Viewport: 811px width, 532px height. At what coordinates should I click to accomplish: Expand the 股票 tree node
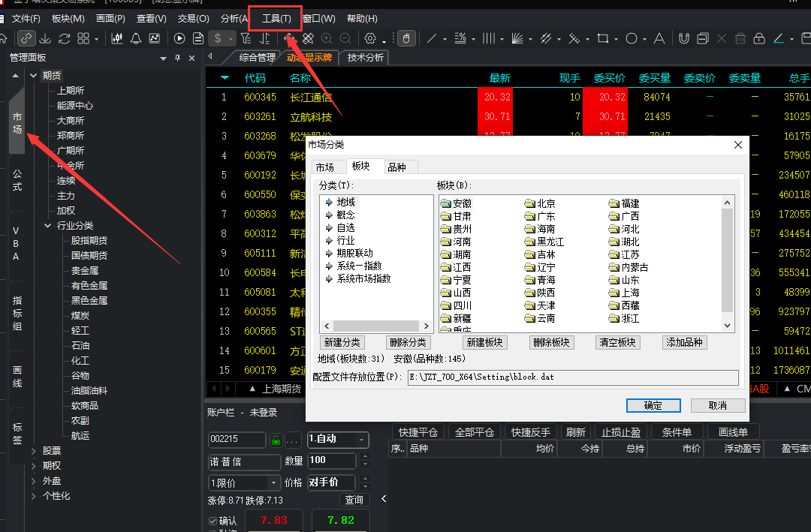(34, 451)
